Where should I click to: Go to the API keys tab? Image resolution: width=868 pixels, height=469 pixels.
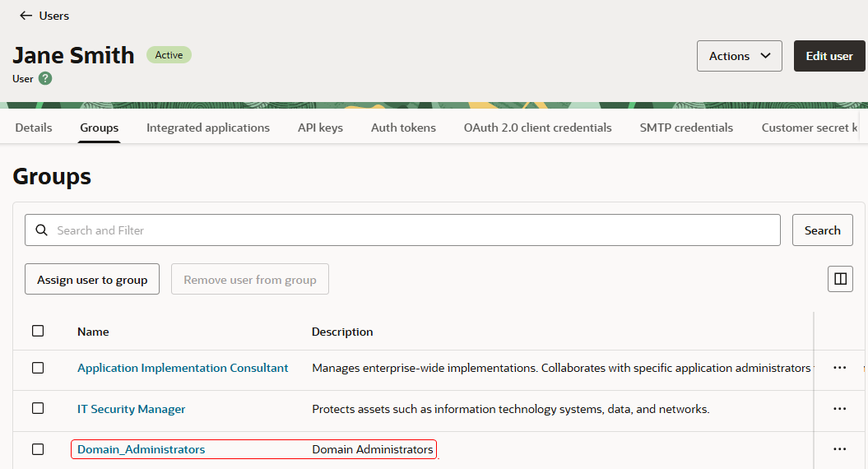[320, 128]
